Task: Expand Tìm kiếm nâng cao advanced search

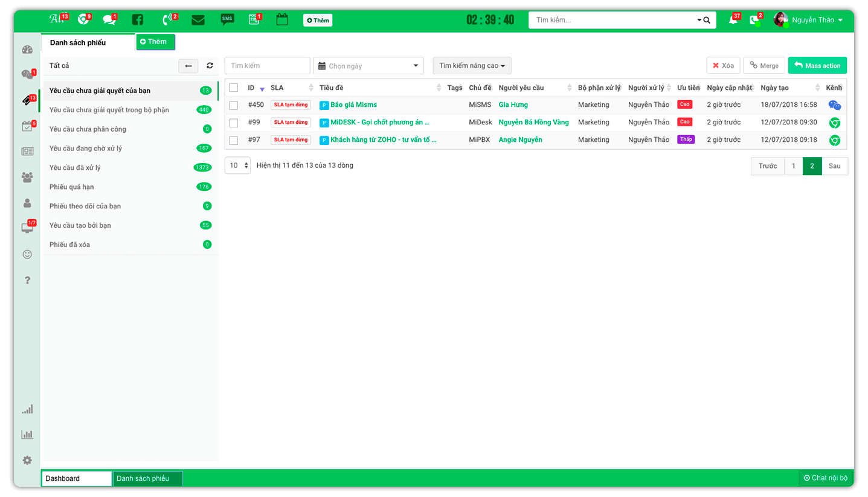Action: point(472,66)
